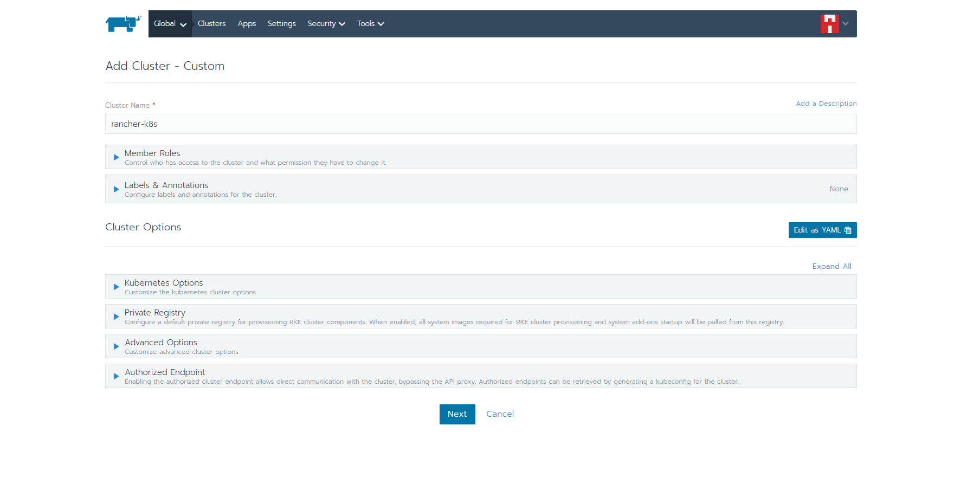Expand the Advanced Options section
Screen dimensions: 980x484
(481, 346)
